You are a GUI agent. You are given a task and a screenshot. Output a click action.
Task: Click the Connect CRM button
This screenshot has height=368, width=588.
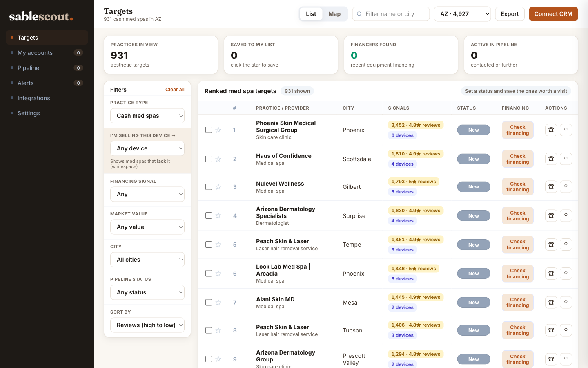tap(553, 14)
